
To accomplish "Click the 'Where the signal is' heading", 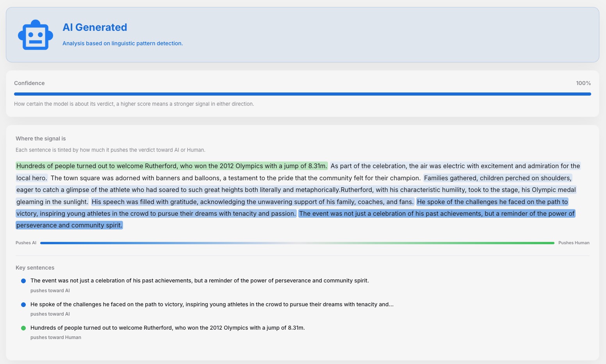I will [x=41, y=138].
